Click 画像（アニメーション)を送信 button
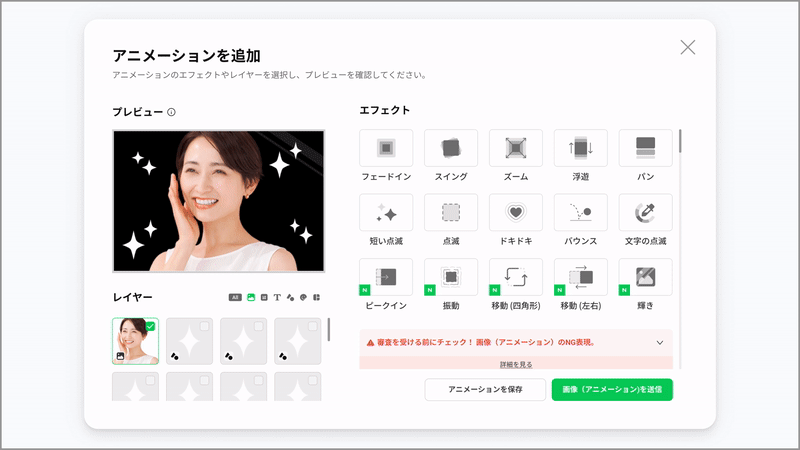Image resolution: width=800 pixels, height=450 pixels. pyautogui.click(x=612, y=389)
